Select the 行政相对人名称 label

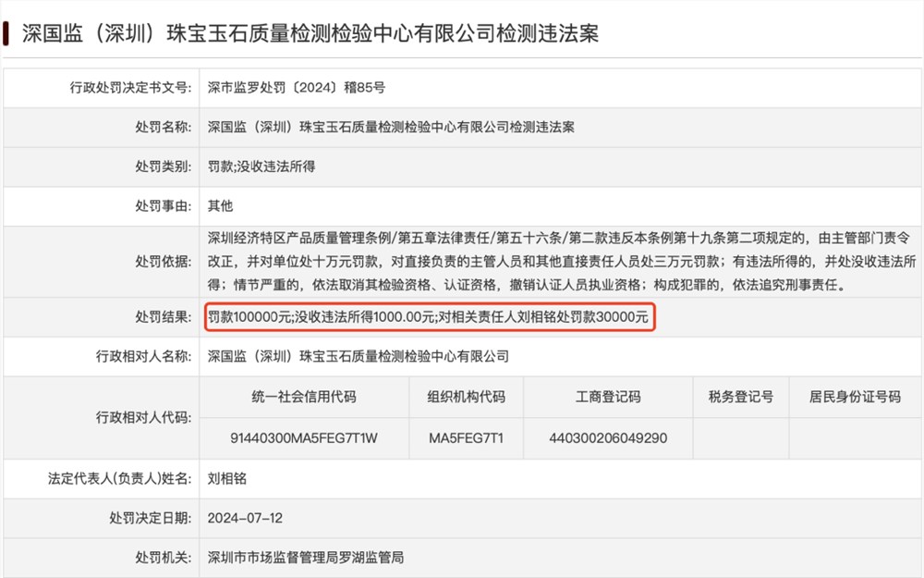(x=144, y=357)
